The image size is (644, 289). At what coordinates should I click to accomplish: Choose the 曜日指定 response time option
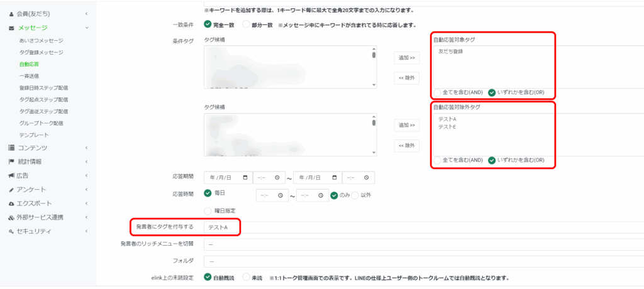(x=208, y=210)
